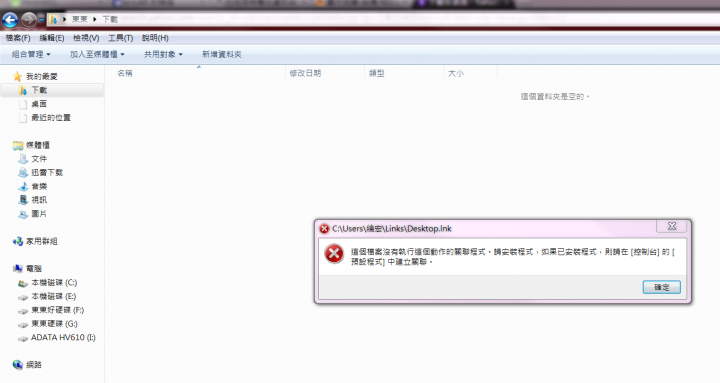Viewport: 720px width, 383px height.
Task: Click the 新增資料夾 button
Action: 222,54
